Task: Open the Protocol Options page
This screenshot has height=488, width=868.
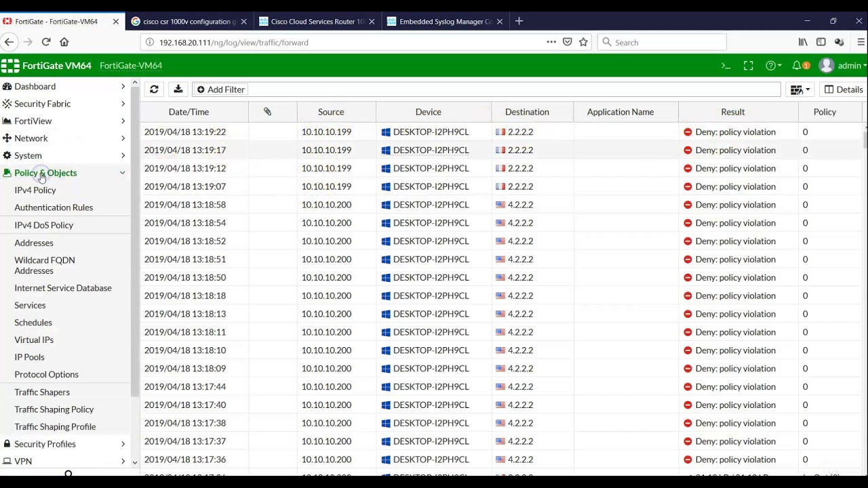Action: (x=47, y=375)
